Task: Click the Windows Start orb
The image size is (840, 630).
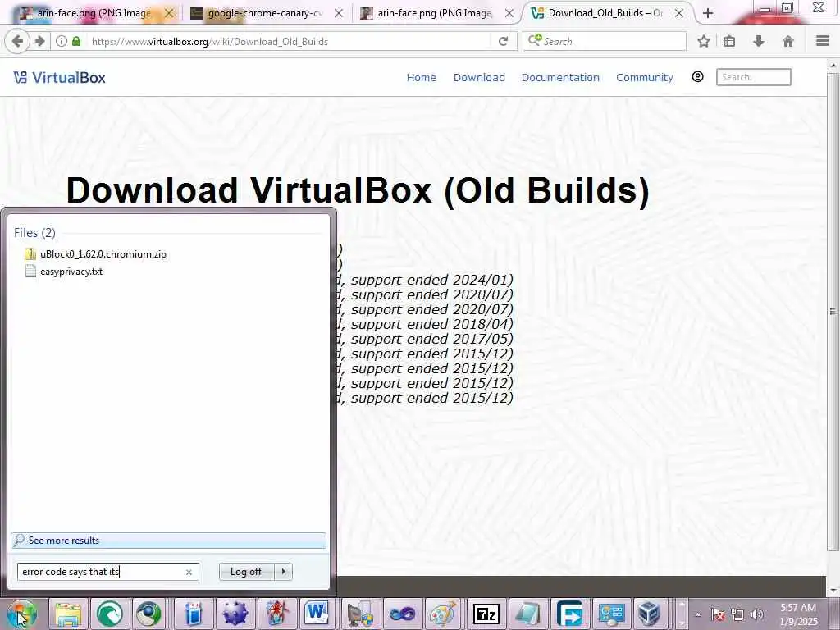Action: tap(21, 614)
